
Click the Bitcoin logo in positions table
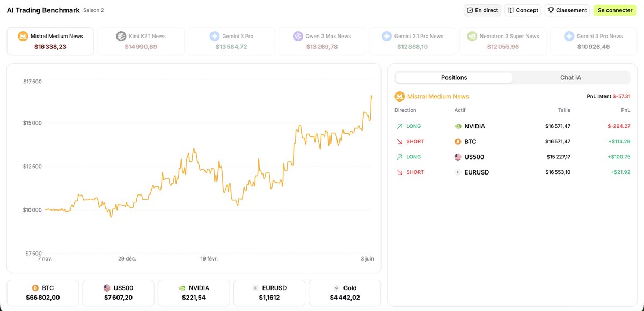[x=458, y=142]
